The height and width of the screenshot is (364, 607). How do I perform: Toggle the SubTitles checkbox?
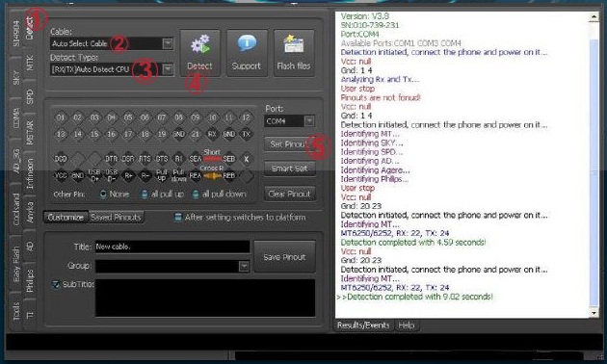(56, 284)
